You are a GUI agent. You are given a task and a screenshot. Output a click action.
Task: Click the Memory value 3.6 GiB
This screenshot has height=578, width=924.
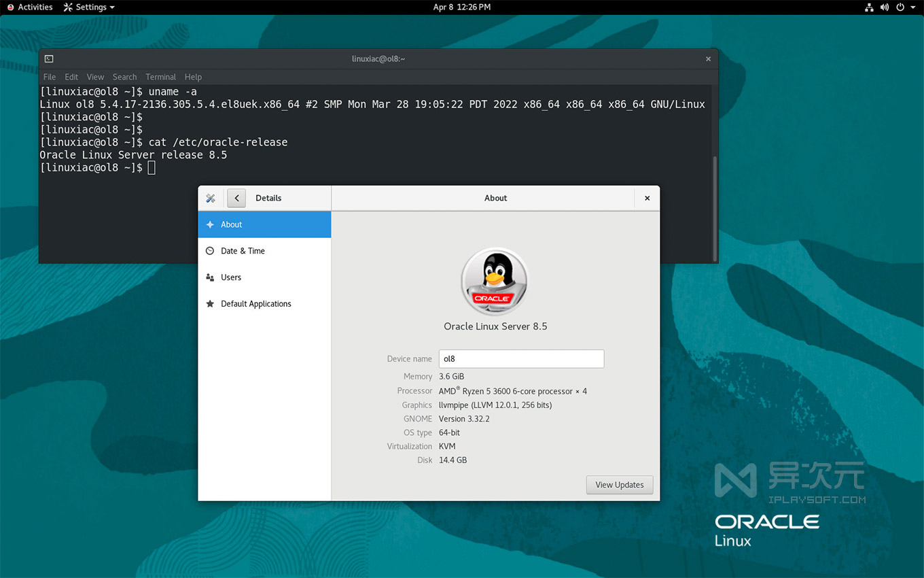[x=452, y=377]
